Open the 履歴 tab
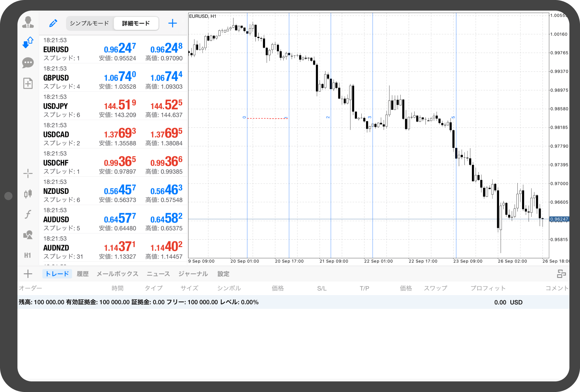Viewport: 580px width, 392px height. pos(83,274)
